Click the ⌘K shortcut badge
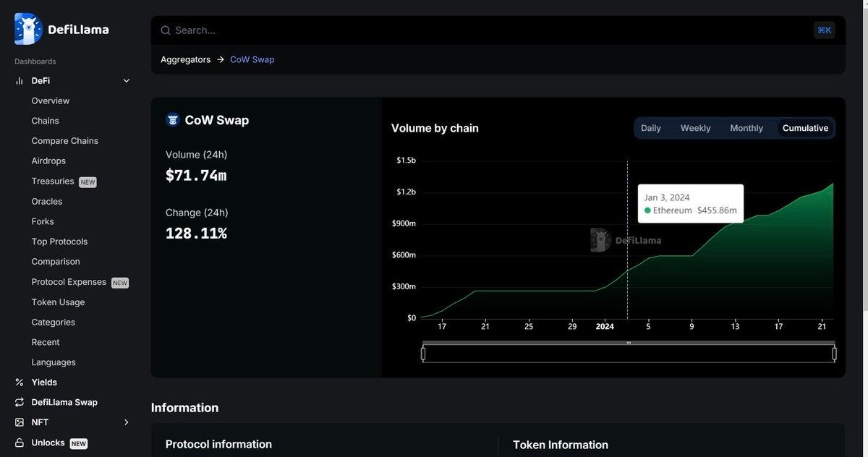Screen dimensions: 868x457 (824, 30)
